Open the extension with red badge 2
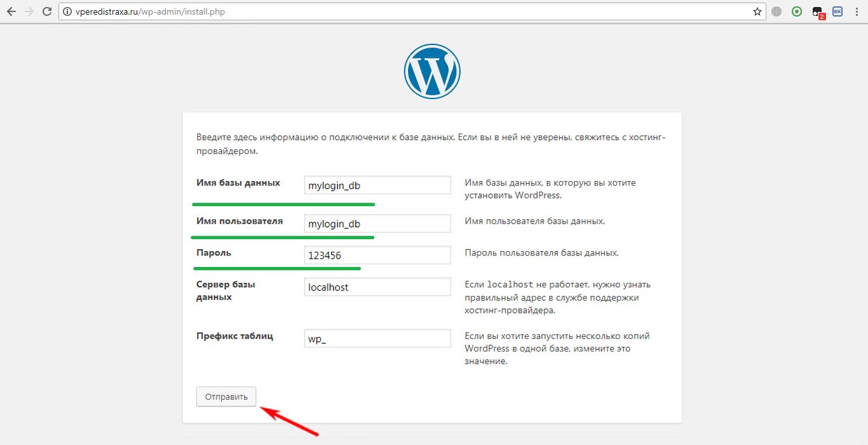This screenshot has width=868, height=445. (818, 12)
